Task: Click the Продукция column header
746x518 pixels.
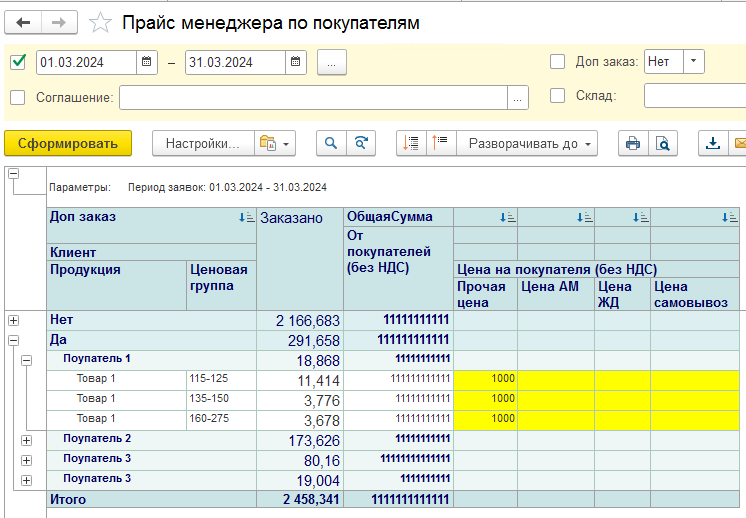Action: pos(117,285)
